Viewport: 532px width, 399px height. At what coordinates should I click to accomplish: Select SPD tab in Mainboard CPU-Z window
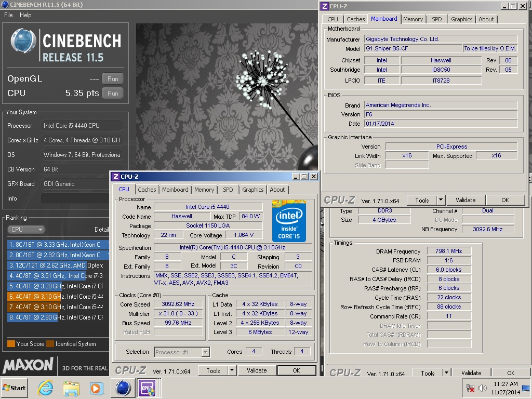click(x=436, y=19)
